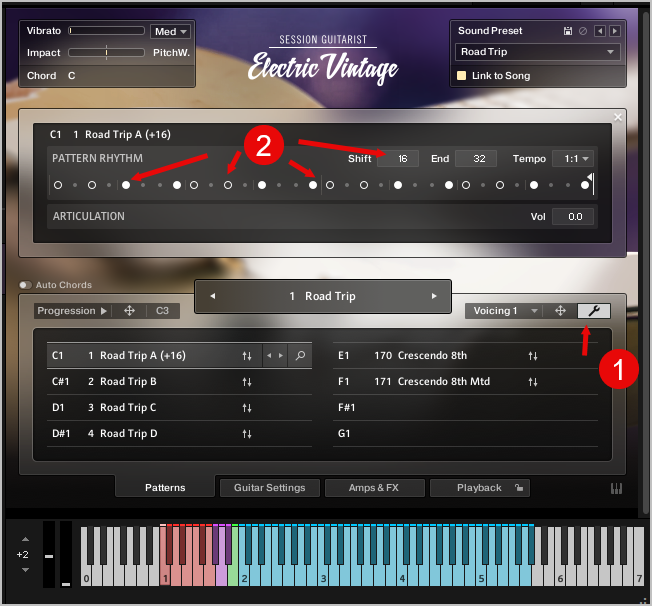Switch to the Amps & FX tab
Viewport: 652px width, 606px height.
click(x=374, y=488)
